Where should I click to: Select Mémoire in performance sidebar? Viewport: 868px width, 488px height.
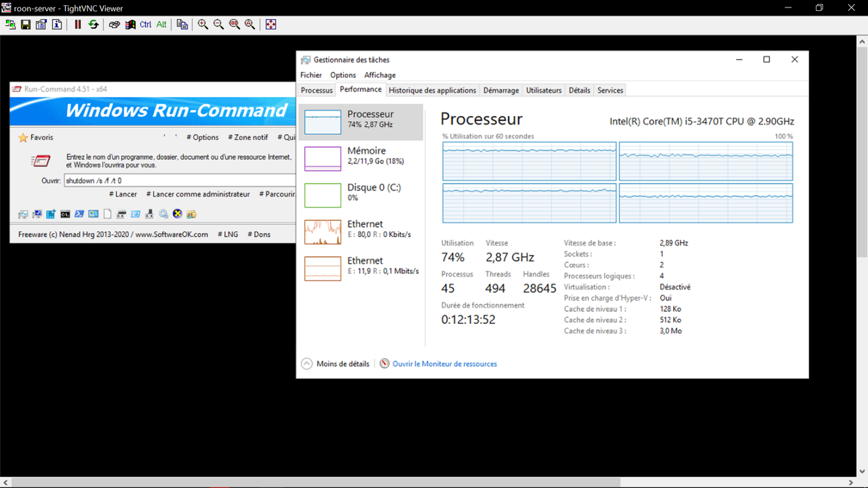click(x=361, y=159)
